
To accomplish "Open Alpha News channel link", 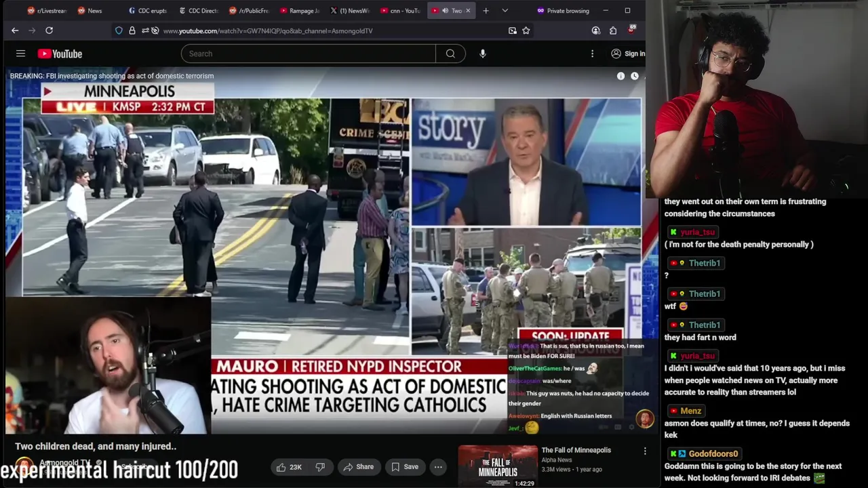I will click(x=556, y=460).
